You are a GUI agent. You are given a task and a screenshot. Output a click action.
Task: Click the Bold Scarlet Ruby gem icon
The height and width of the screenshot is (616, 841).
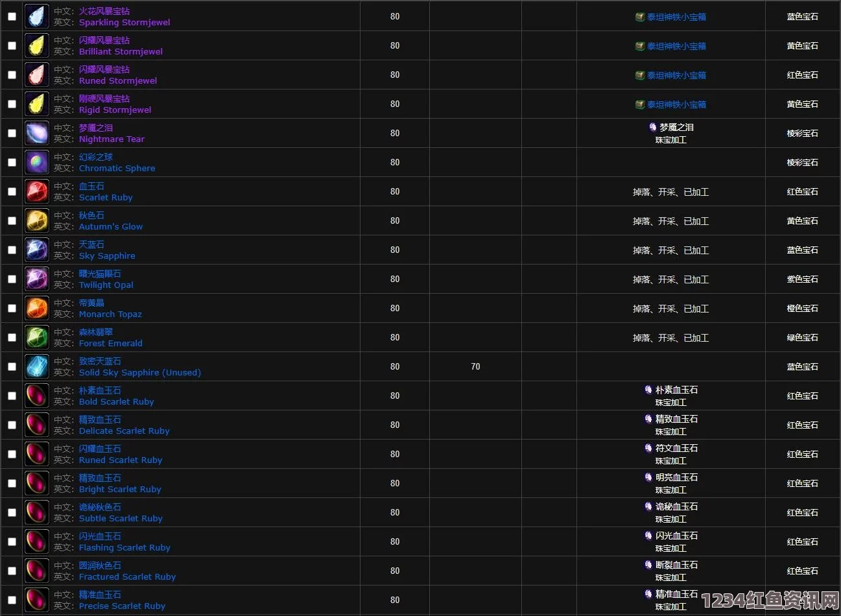click(37, 396)
